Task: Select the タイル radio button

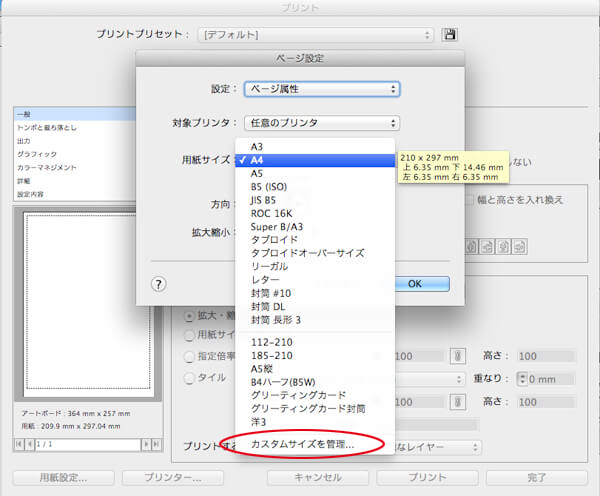Action: click(x=189, y=379)
